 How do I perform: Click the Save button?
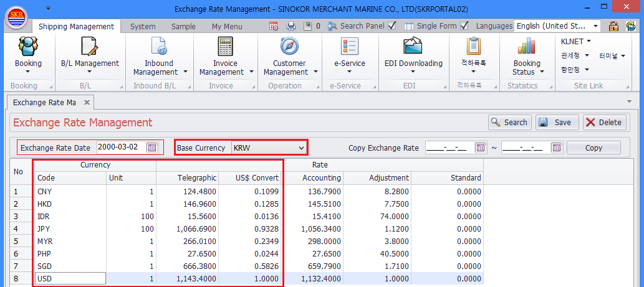pyautogui.click(x=557, y=122)
